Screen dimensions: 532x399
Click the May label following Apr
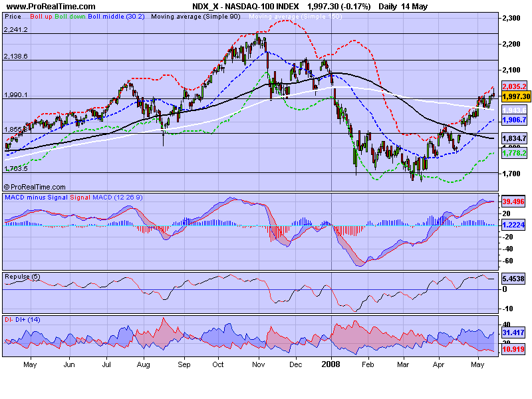tap(477, 364)
